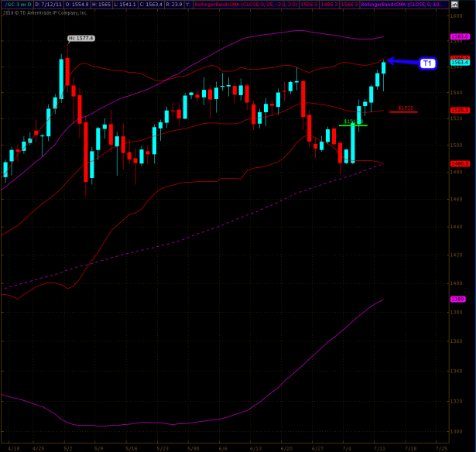Select the green horizontal price level line
476x452 pixels.
353,125
